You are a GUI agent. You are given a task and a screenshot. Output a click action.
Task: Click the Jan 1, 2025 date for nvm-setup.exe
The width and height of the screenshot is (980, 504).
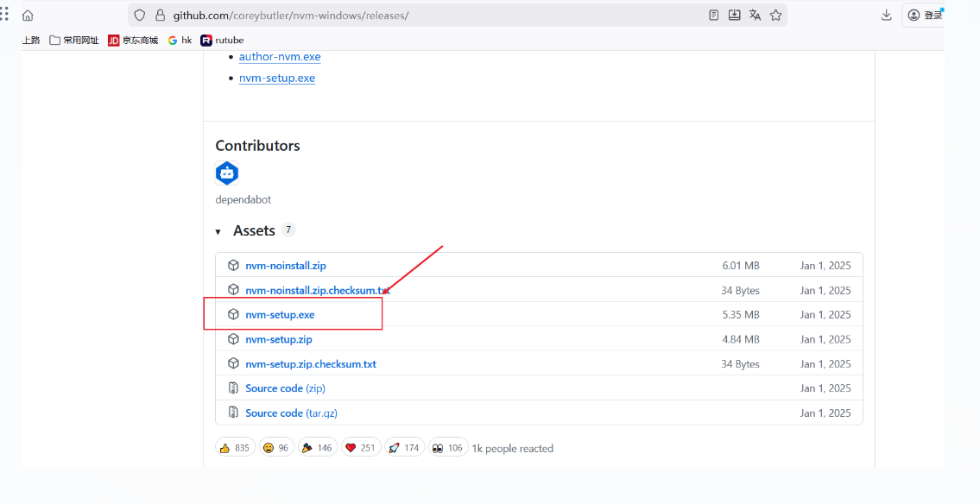(x=825, y=315)
